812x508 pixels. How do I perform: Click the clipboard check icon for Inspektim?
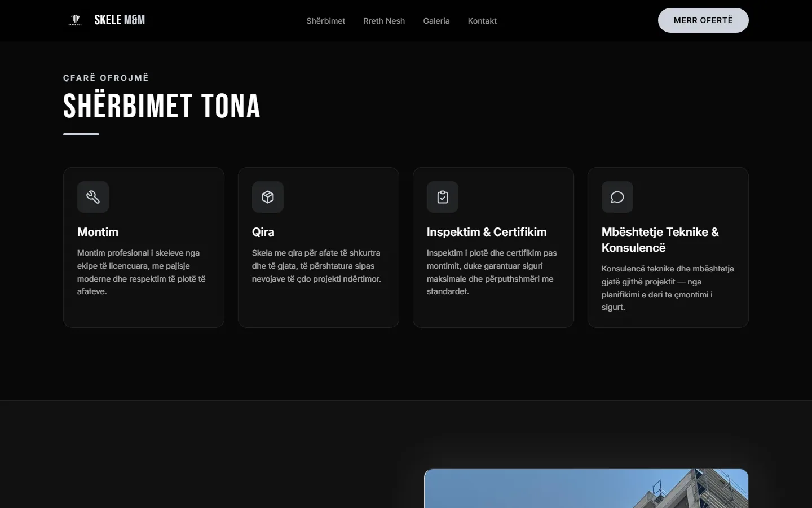[443, 197]
